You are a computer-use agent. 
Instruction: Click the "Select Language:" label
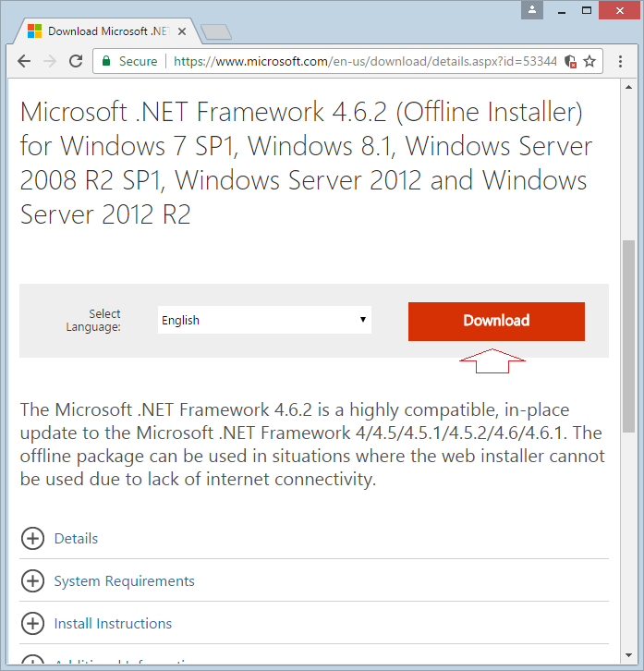coord(92,320)
